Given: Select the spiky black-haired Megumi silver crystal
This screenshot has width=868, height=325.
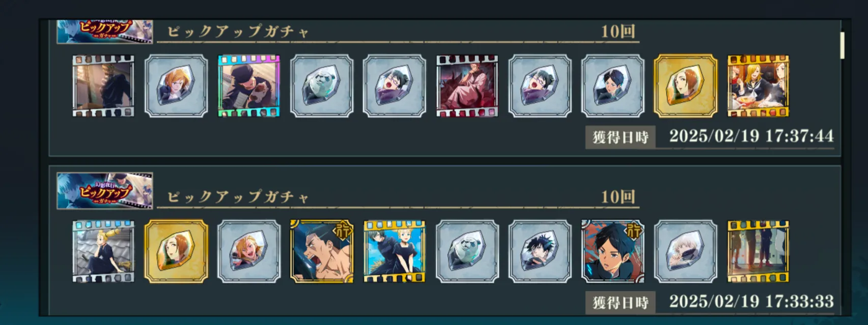Looking at the screenshot, I should click(540, 251).
